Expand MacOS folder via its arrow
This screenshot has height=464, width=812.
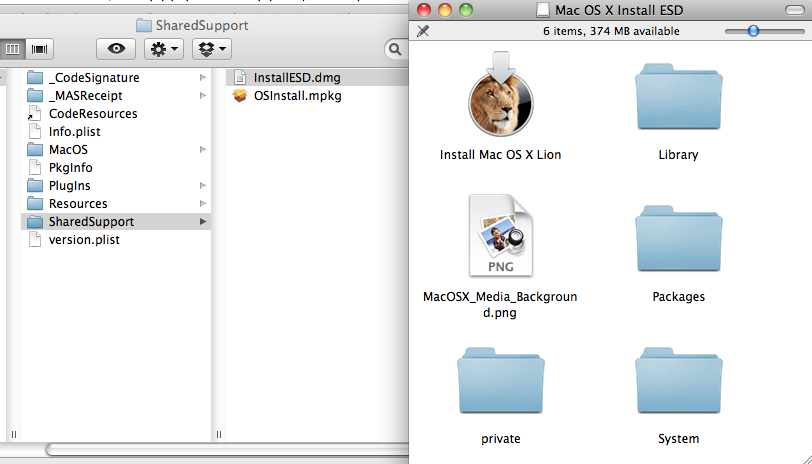tap(202, 150)
